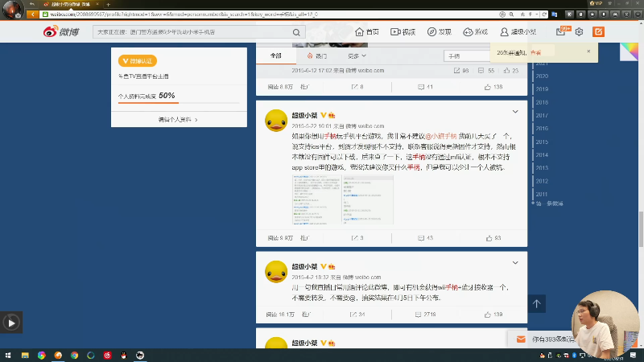Click the back-to-top arrow button
This screenshot has width=644, height=362.
point(536,304)
